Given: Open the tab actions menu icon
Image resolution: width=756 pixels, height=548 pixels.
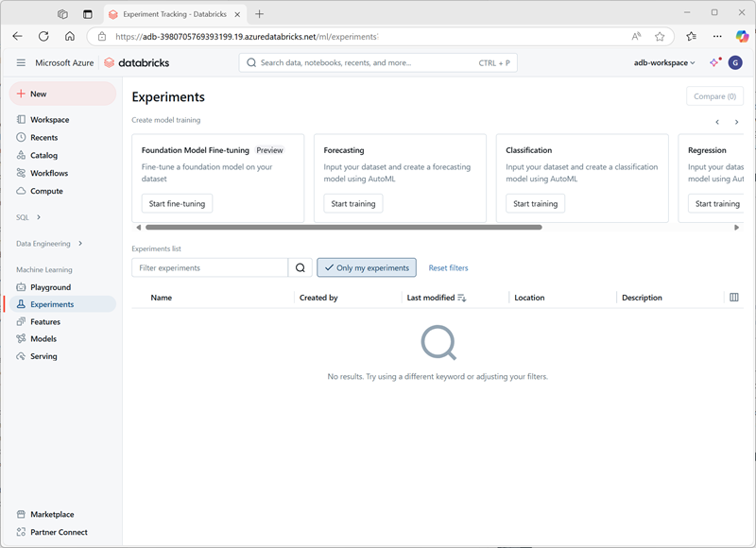Looking at the screenshot, I should tap(87, 14).
